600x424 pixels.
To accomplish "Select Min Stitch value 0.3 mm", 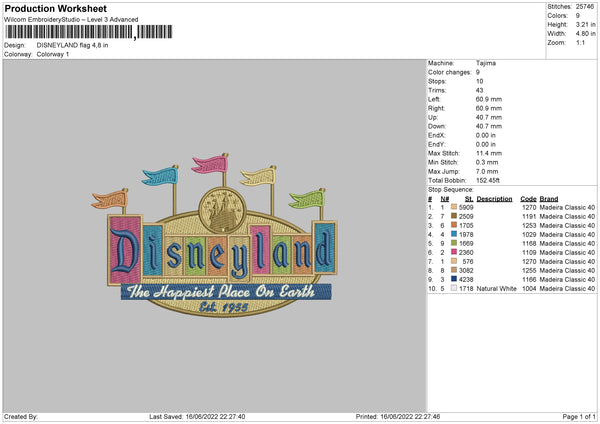I will tap(487, 162).
